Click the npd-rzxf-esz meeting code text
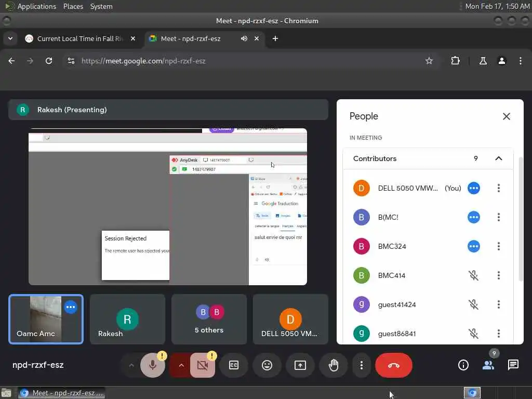Image resolution: width=532 pixels, height=399 pixels. [38, 365]
